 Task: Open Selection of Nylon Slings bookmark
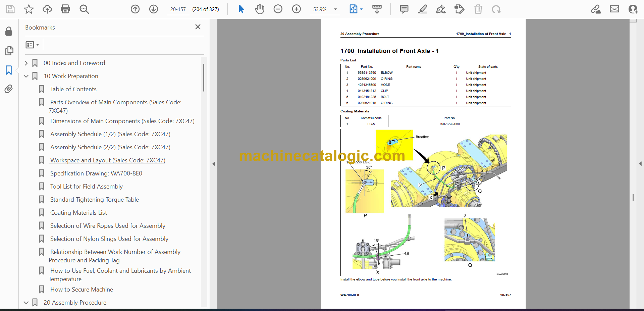pyautogui.click(x=109, y=239)
